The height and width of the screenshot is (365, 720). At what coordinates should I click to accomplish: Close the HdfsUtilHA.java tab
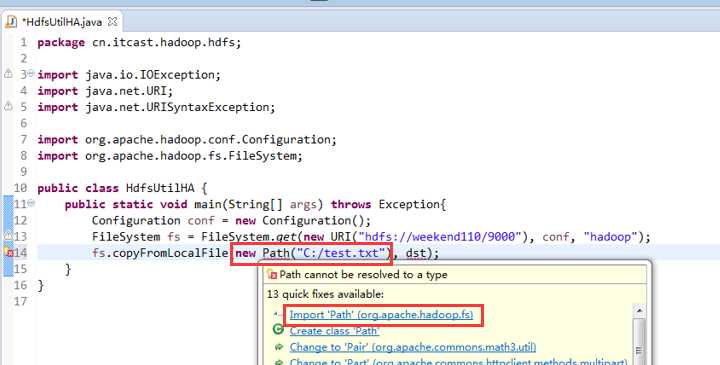tap(112, 22)
